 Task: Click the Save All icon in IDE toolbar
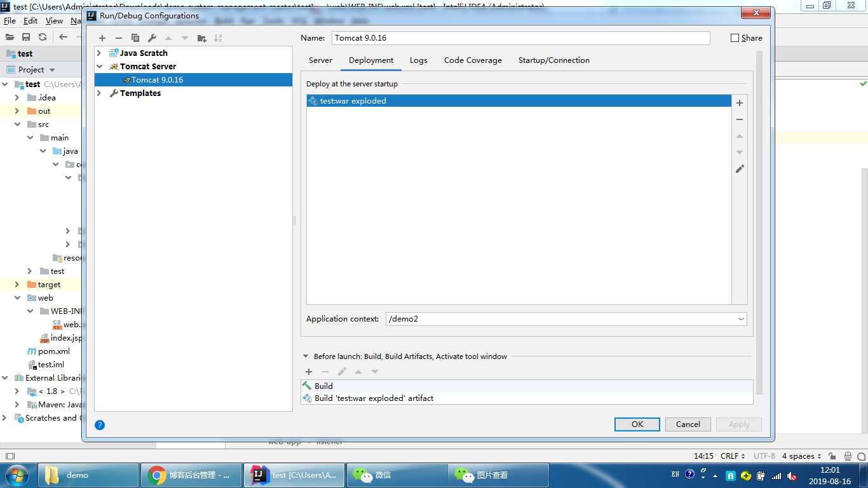coord(26,37)
